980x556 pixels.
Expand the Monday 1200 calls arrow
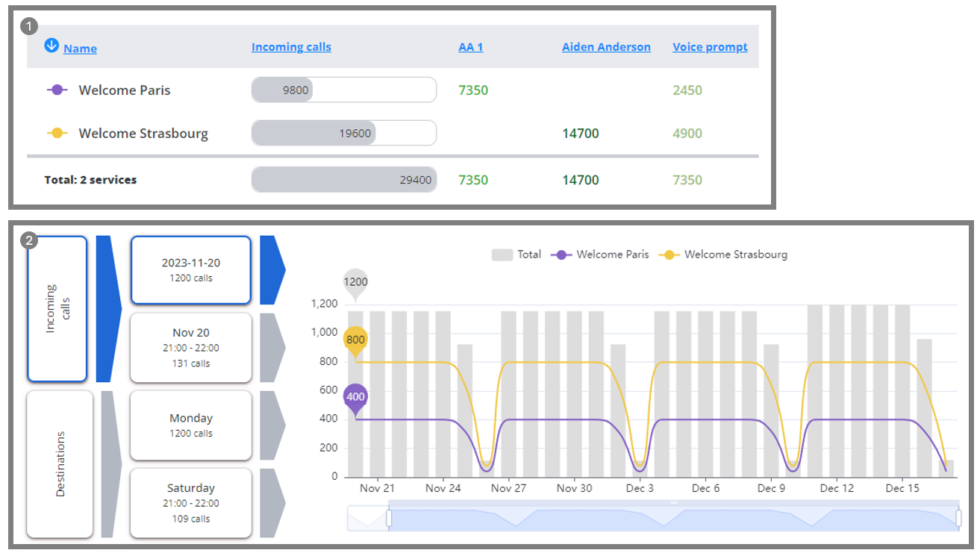point(272,425)
